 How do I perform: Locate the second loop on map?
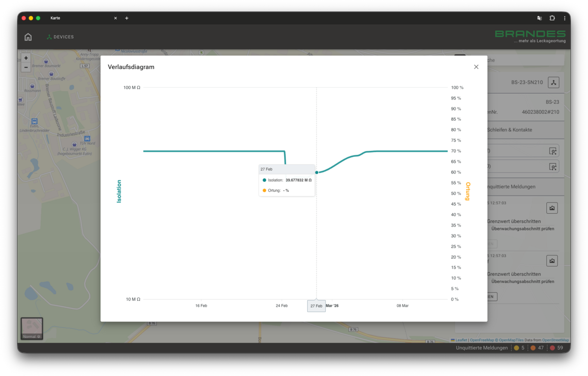(x=553, y=167)
